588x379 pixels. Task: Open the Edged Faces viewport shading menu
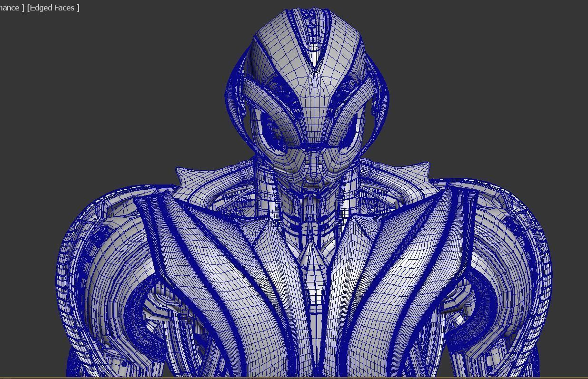click(53, 8)
